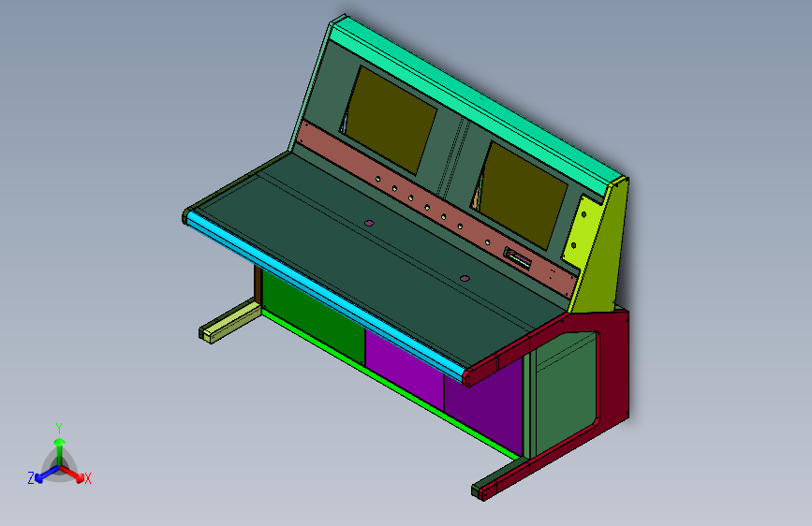The image size is (812, 526).
Task: Select the slot connector on salmon strip
Action: click(x=518, y=258)
